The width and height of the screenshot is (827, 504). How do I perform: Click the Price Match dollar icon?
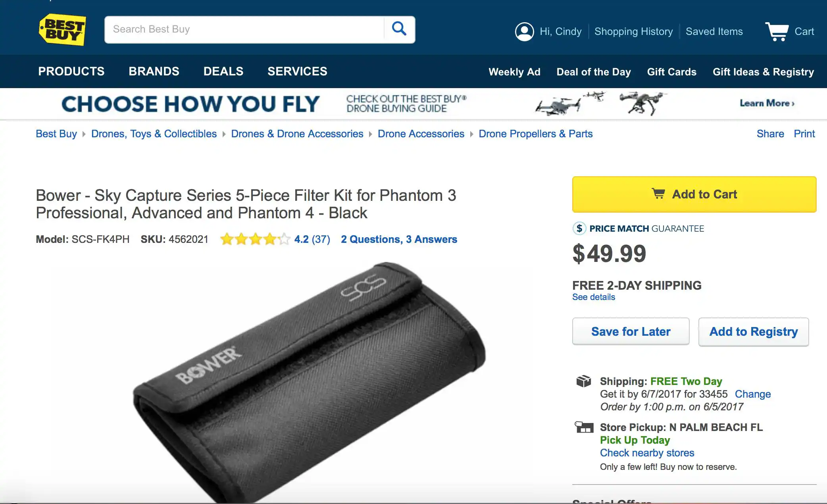[x=579, y=228]
